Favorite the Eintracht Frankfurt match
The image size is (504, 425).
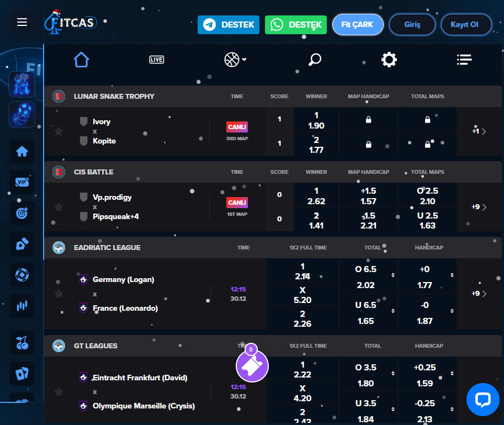coord(59,391)
